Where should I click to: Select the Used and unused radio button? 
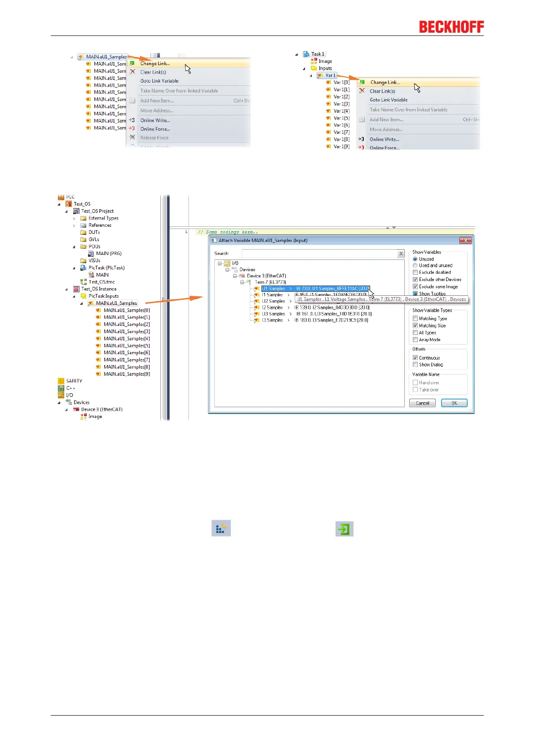(x=415, y=265)
